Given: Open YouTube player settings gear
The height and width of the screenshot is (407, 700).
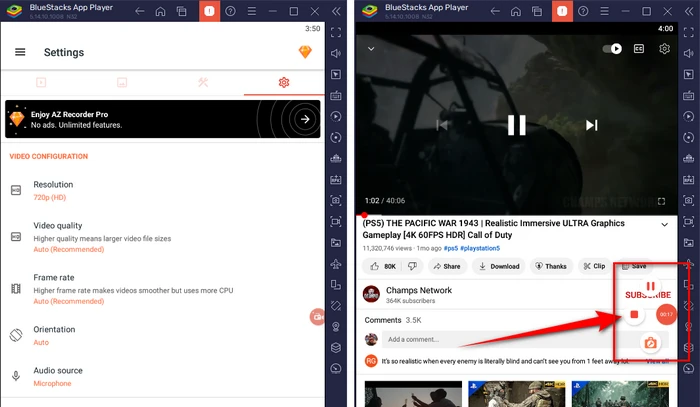Looking at the screenshot, I should click(x=664, y=48).
